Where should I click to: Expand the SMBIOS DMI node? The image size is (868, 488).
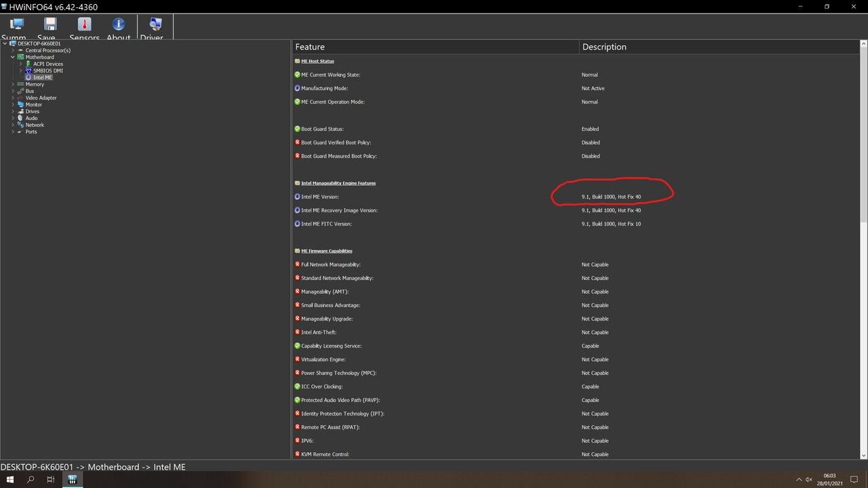click(20, 70)
